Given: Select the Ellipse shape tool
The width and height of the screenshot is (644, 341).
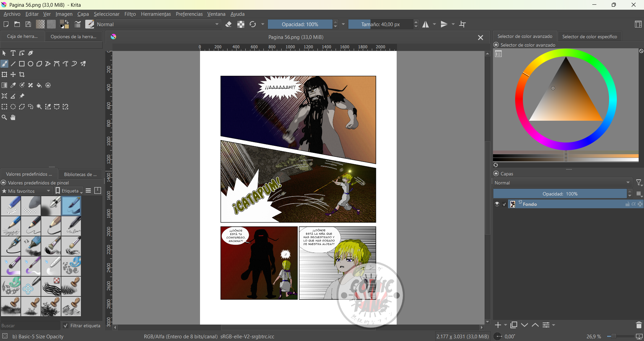Looking at the screenshot, I should [31, 64].
